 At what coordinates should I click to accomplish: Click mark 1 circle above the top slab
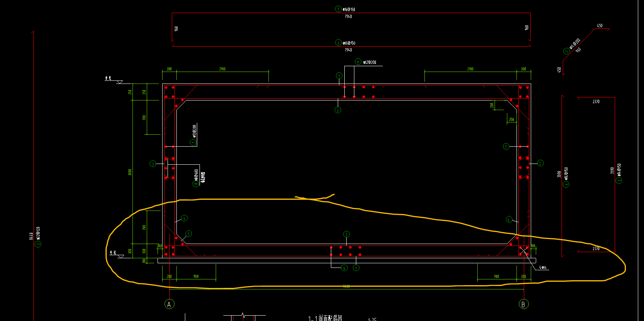click(x=339, y=76)
